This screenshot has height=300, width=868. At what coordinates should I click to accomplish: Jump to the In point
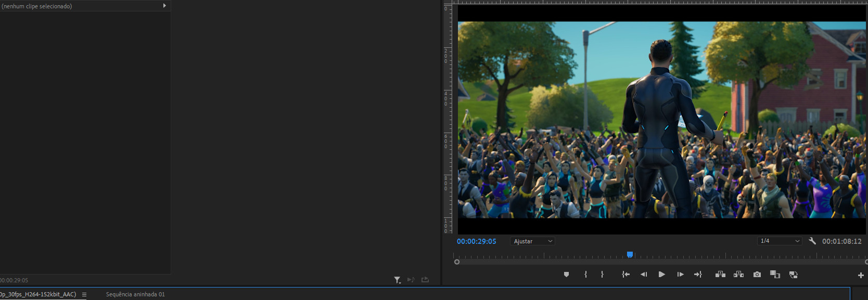click(626, 275)
